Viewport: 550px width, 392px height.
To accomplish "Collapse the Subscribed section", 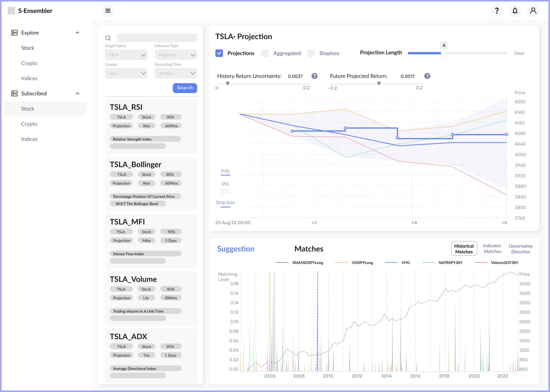I will point(77,93).
